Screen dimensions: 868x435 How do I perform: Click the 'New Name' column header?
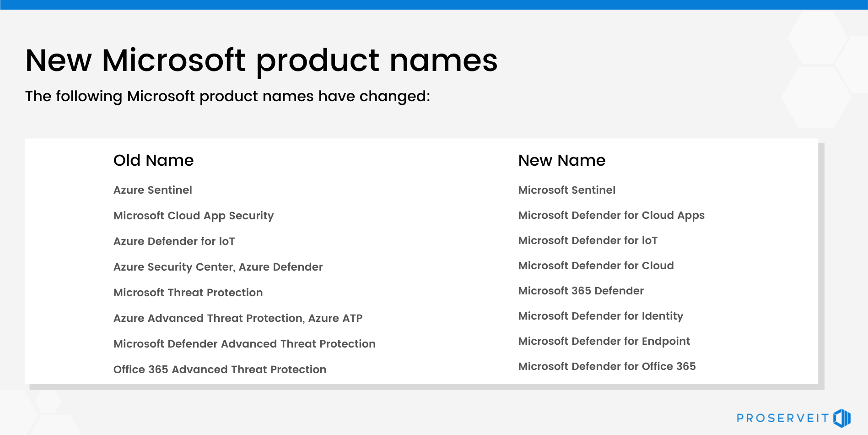561,160
